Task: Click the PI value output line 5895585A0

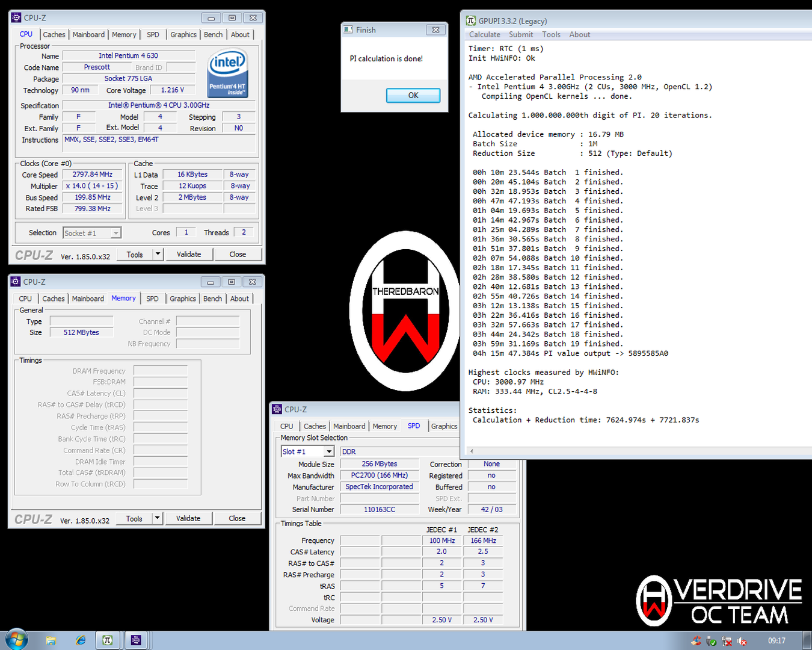Action: tap(570, 353)
